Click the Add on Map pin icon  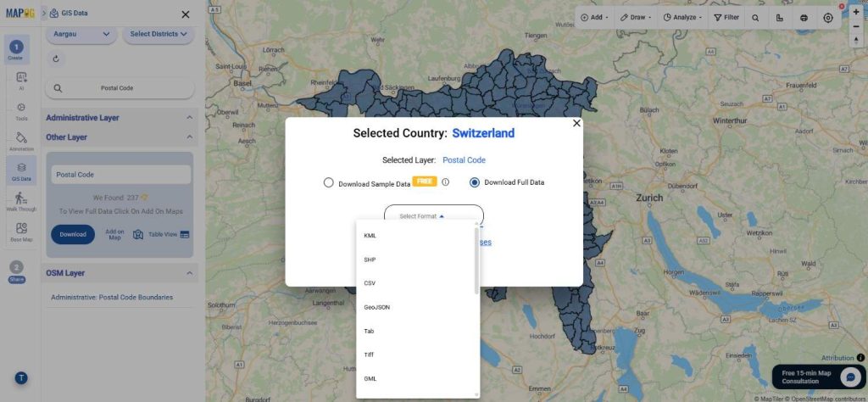[138, 235]
